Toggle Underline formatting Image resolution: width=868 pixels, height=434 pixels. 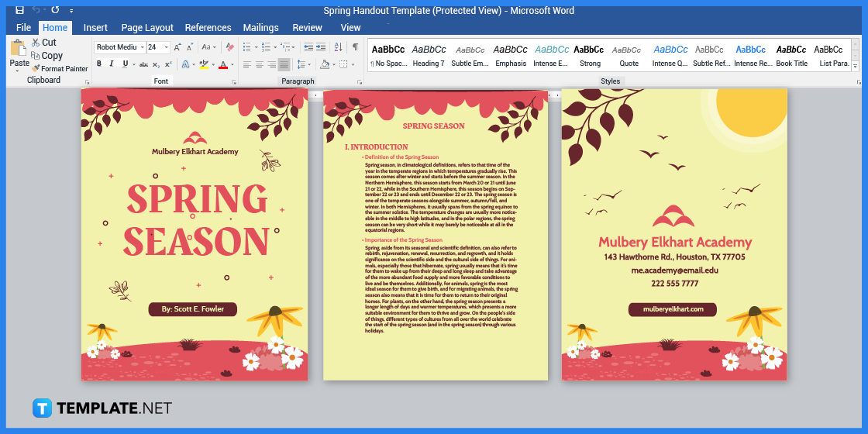125,64
